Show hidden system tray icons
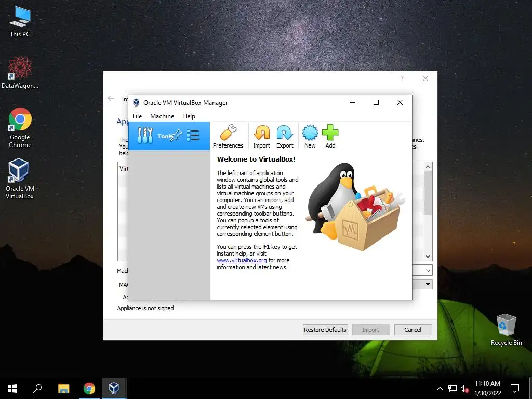 point(440,389)
